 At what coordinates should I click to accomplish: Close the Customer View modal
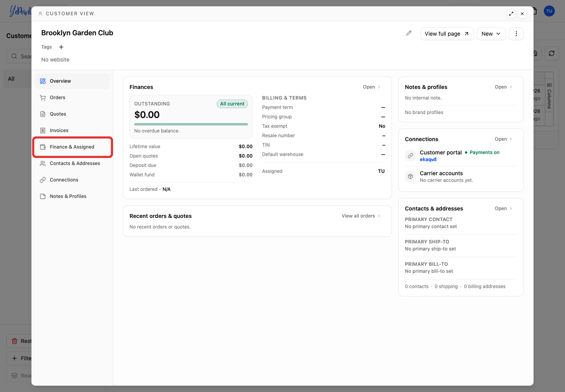click(x=522, y=14)
